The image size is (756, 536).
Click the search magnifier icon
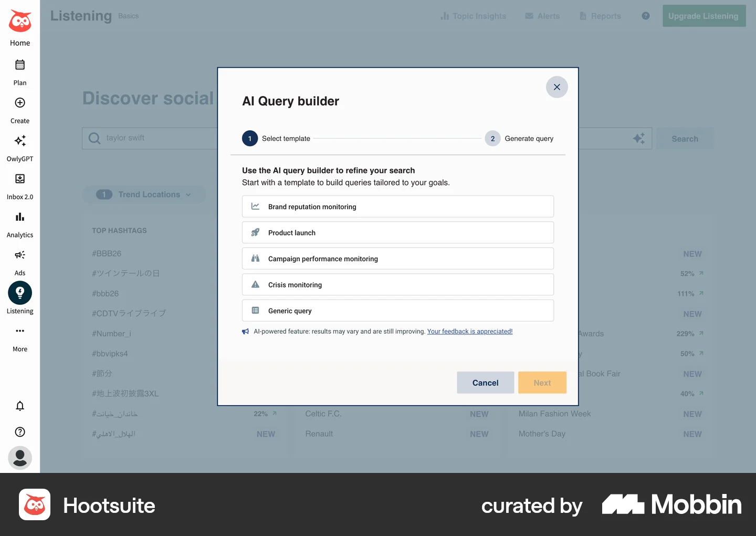[x=94, y=138]
